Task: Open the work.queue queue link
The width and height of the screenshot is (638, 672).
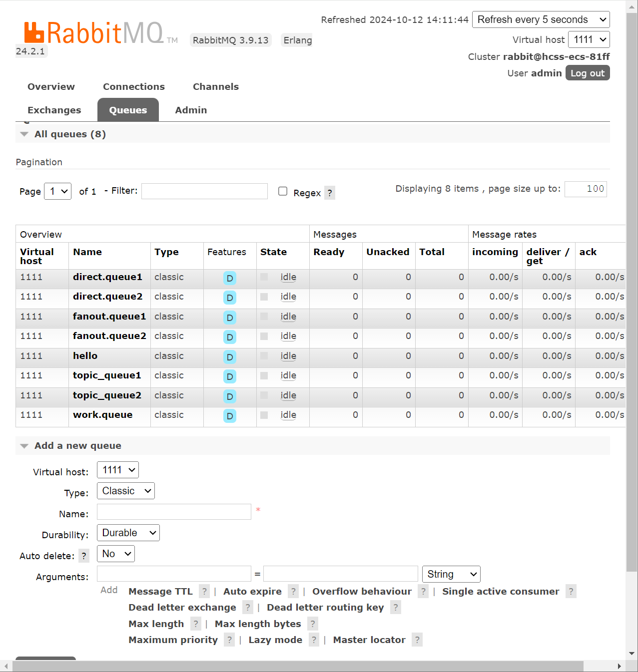Action: 102,415
